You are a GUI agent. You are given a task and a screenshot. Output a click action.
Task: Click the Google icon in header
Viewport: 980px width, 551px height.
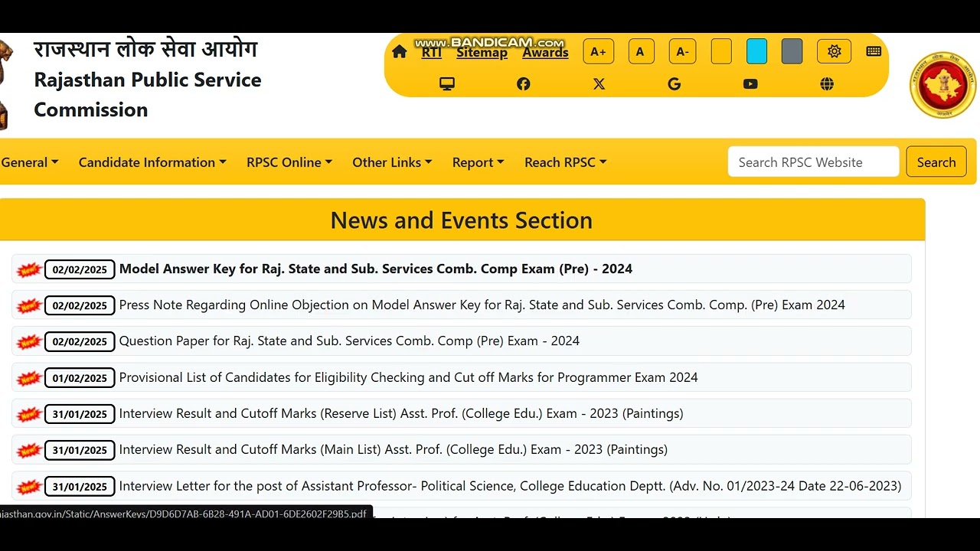pos(675,84)
